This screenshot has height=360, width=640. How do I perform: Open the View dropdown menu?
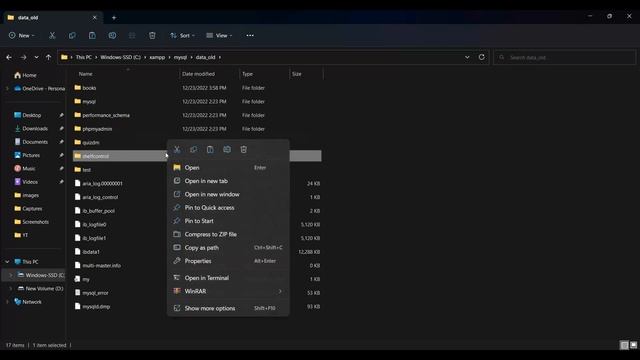click(220, 36)
